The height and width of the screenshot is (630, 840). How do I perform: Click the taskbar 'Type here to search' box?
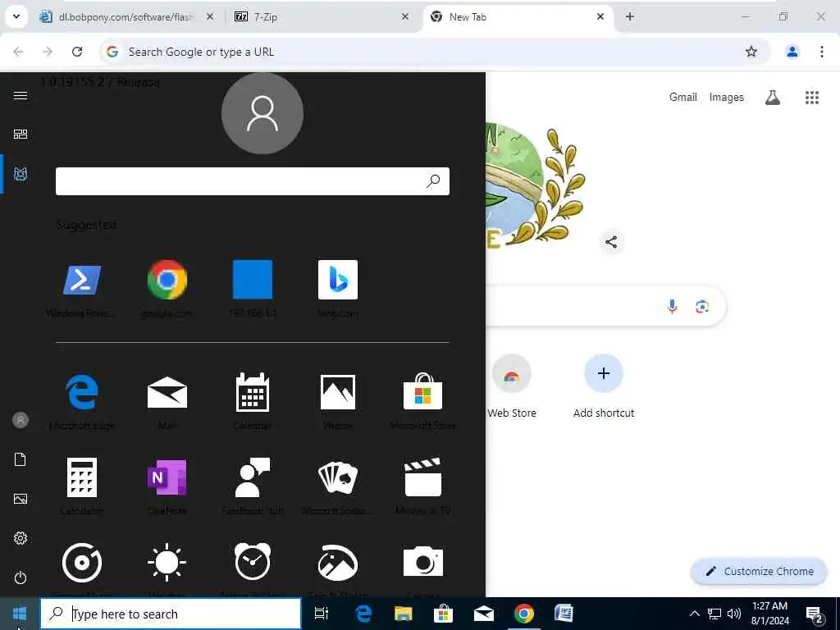click(x=171, y=614)
